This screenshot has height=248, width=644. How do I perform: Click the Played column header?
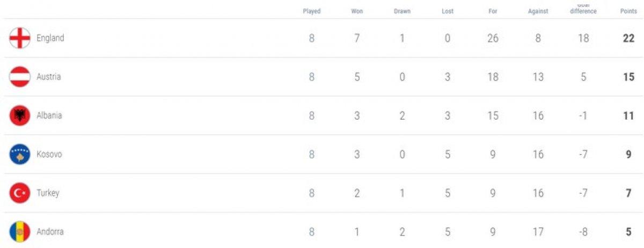point(312,11)
